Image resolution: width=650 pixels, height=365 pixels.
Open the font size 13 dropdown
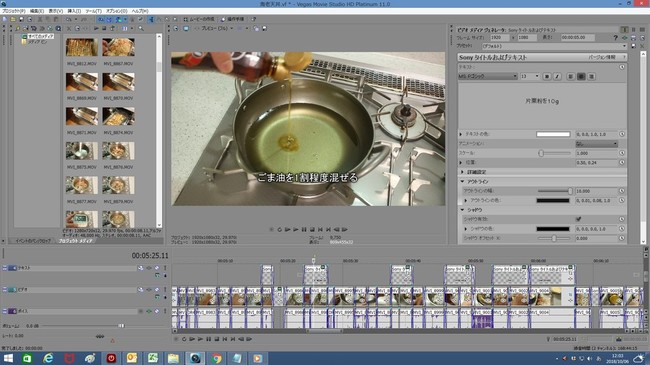pyautogui.click(x=537, y=76)
